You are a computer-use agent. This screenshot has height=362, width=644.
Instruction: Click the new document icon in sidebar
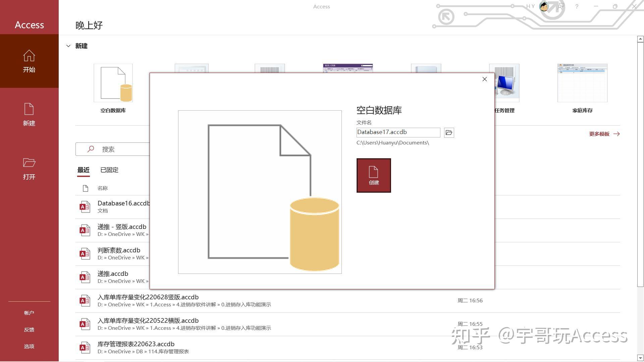pyautogui.click(x=29, y=109)
